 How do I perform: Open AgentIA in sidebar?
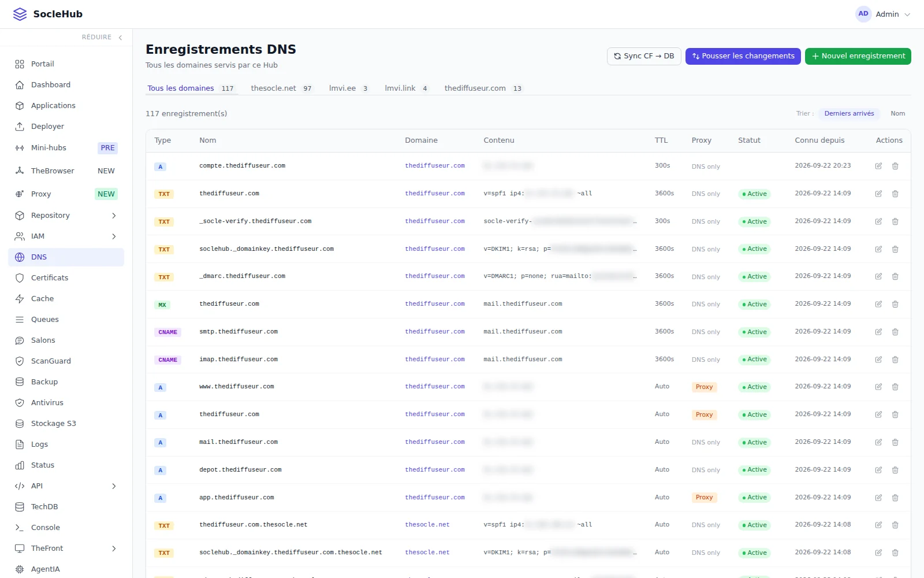pos(66,569)
